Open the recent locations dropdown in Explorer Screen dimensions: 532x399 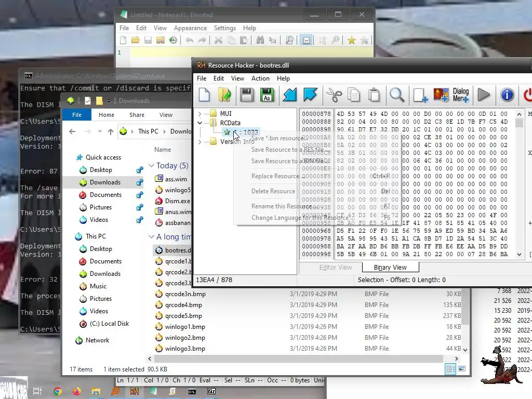100,131
